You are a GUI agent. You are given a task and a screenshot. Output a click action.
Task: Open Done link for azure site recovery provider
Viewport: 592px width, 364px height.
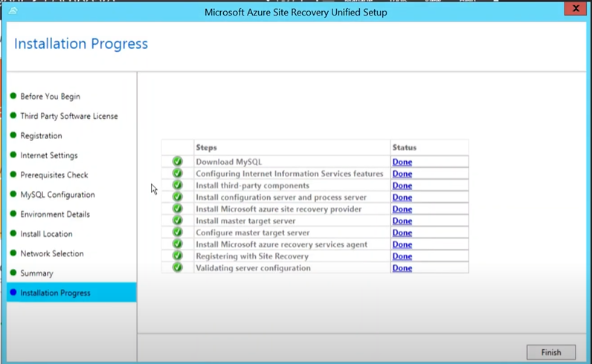click(x=402, y=209)
